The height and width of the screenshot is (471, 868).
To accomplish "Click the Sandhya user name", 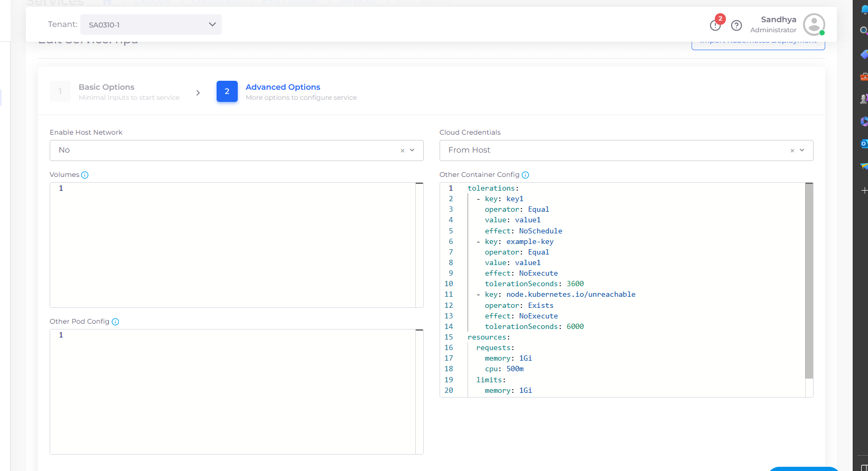I will [778, 20].
